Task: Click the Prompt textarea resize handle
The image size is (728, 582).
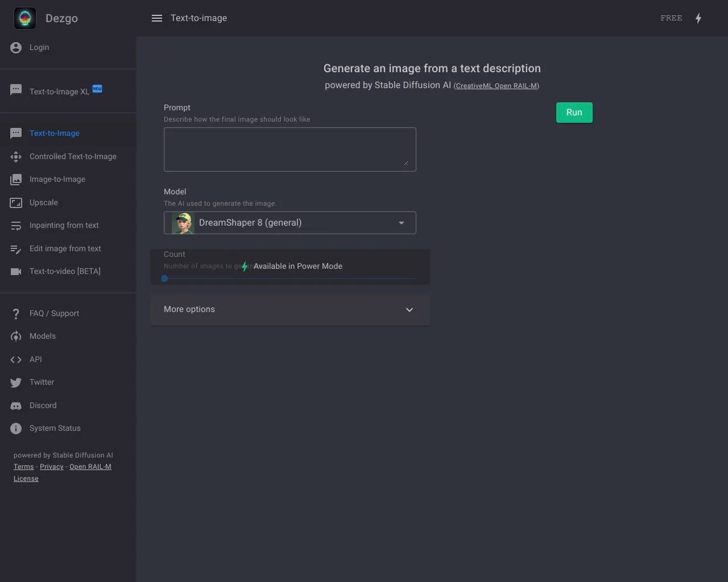Action: [406, 163]
